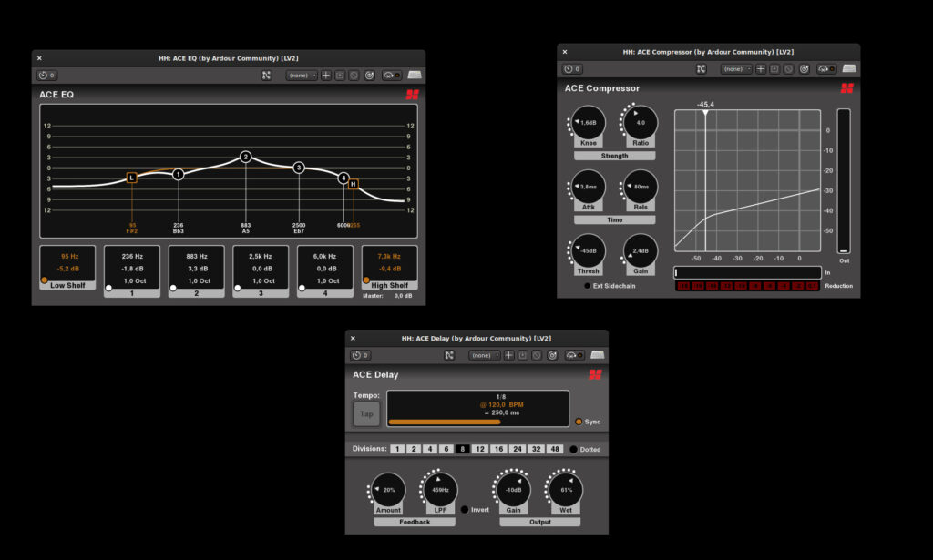The width and height of the screenshot is (933, 560).
Task: Click the Rels knob in ACE Compressor
Action: click(641, 187)
